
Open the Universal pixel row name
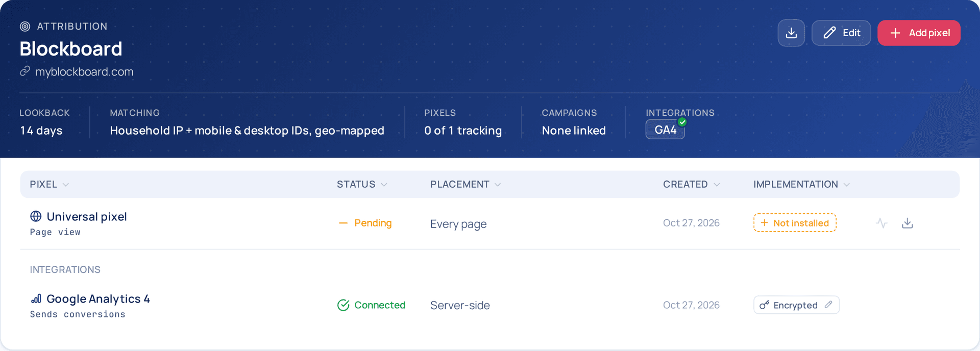(87, 217)
